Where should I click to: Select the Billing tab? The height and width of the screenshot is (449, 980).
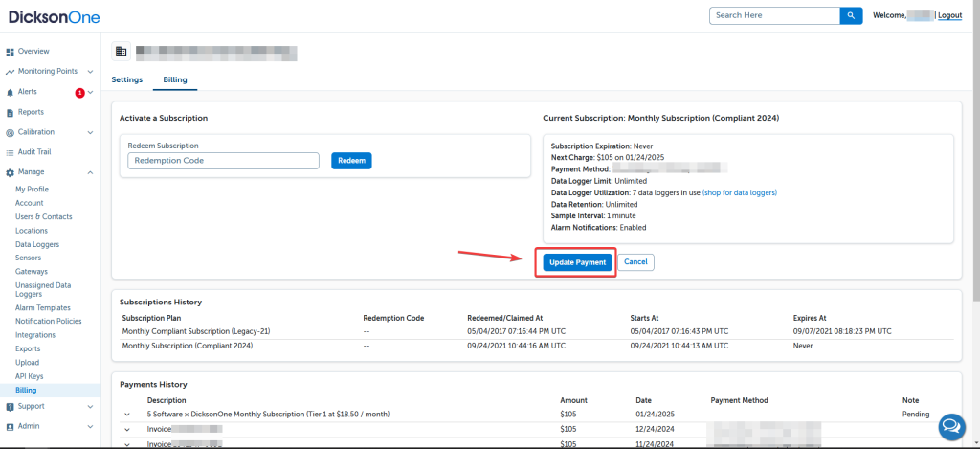pyautogui.click(x=175, y=79)
